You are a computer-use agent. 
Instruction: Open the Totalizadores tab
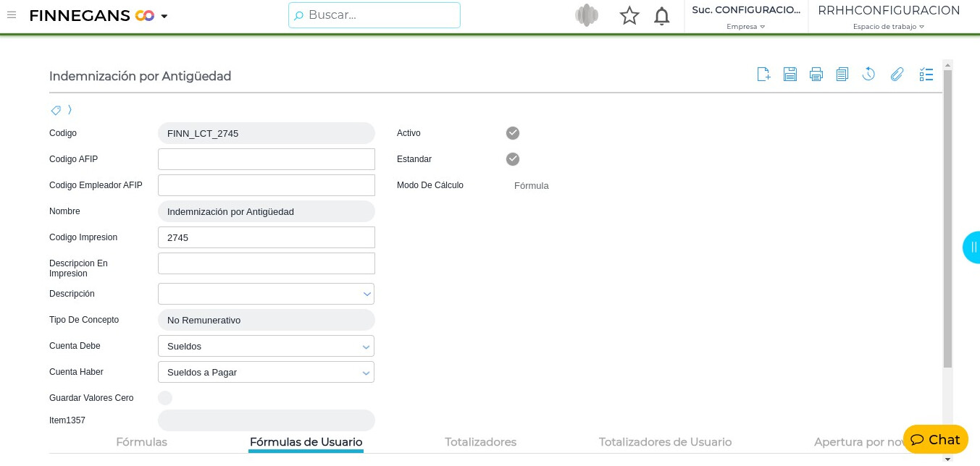click(x=480, y=441)
